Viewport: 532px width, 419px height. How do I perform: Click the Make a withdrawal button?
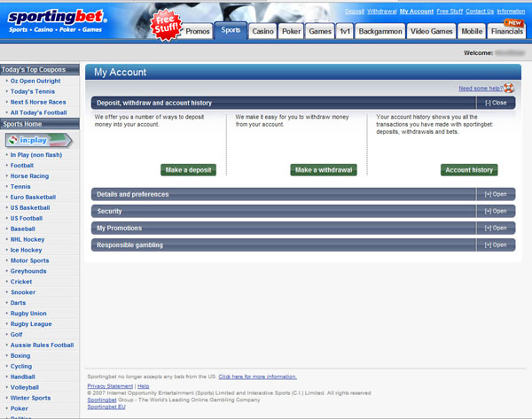coord(324,170)
